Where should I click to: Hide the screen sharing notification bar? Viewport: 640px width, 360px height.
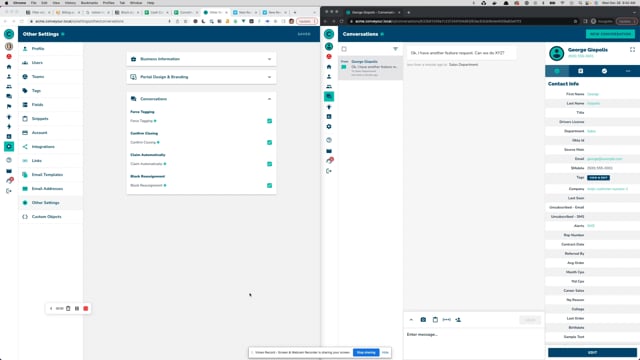click(385, 352)
